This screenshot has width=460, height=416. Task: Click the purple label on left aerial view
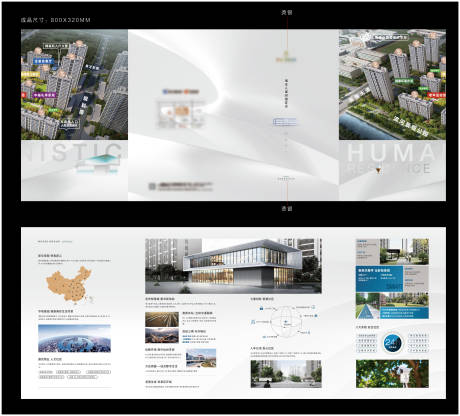45,95
